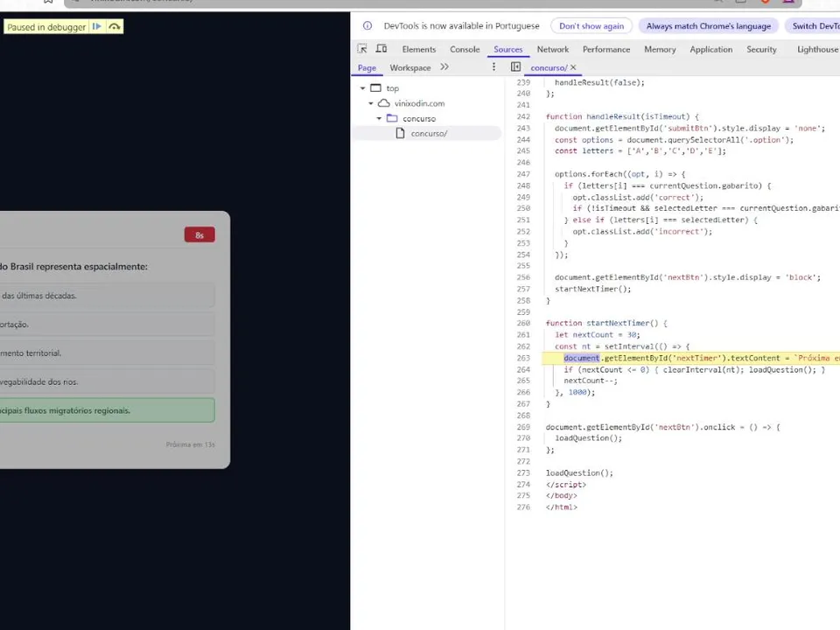
Task: Click the final 'loadQuestion();' on line 273
Action: 579,473
